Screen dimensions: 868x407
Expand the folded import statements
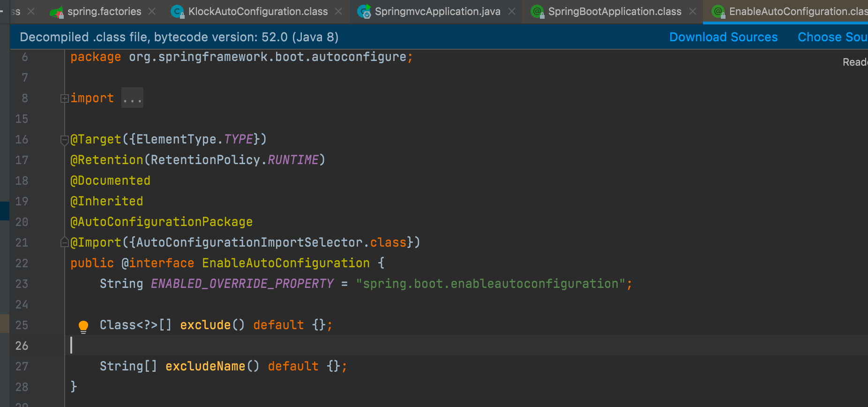click(x=65, y=98)
